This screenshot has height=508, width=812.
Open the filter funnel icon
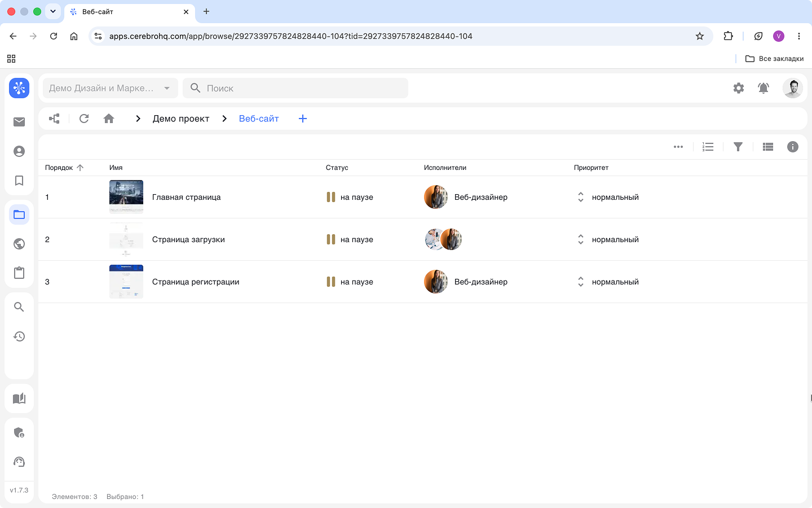point(738,147)
